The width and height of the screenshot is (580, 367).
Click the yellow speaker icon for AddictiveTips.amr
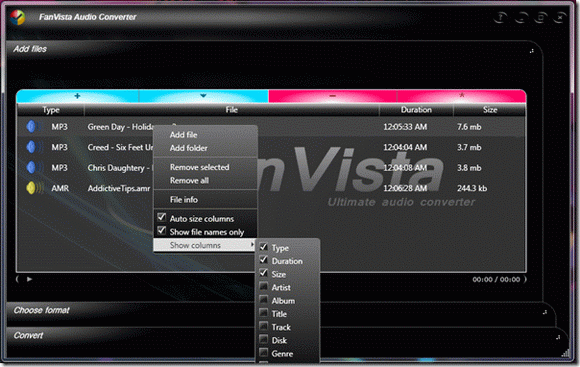coord(34,188)
